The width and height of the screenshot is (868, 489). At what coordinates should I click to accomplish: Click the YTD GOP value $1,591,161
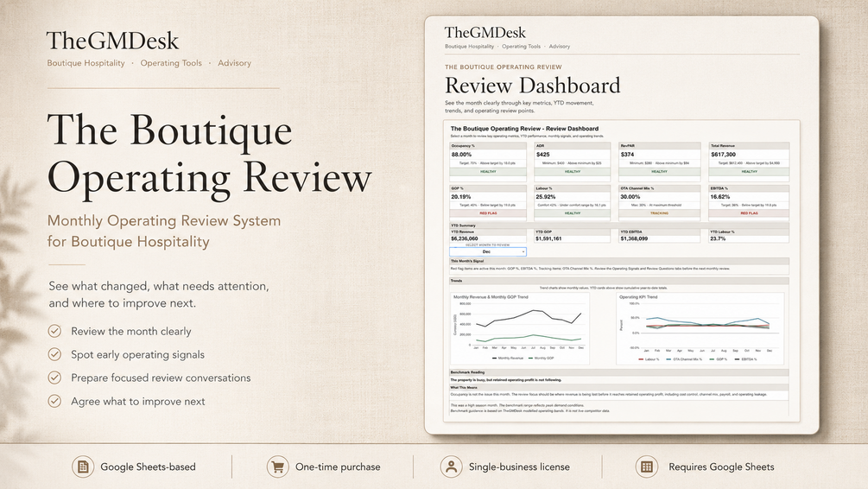click(x=548, y=238)
